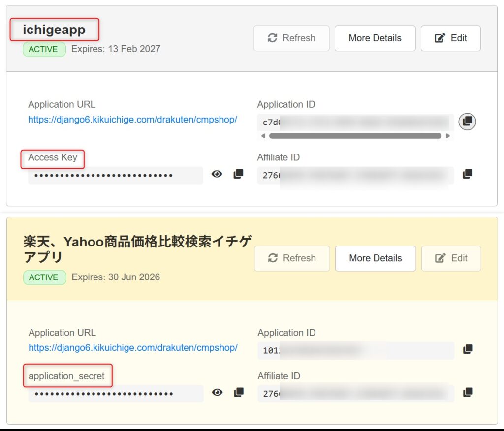Copy the ichigeapp Application ID

coord(467,121)
